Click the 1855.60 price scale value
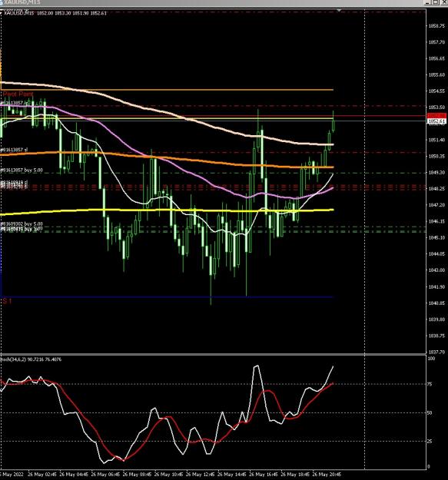Screen dimensions: 448x480 pos(436,74)
